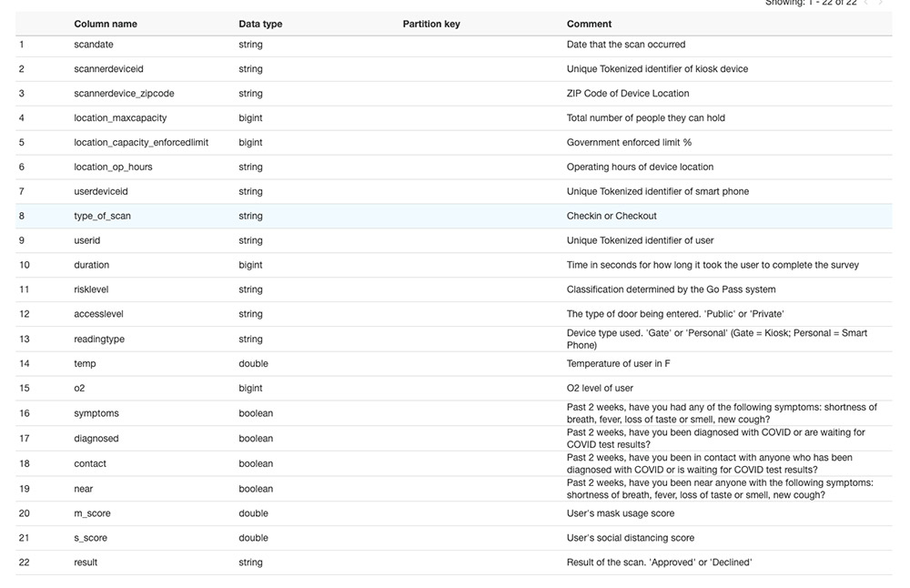This screenshot has width=910, height=588.
Task: Click the temp column name
Action: pos(85,363)
